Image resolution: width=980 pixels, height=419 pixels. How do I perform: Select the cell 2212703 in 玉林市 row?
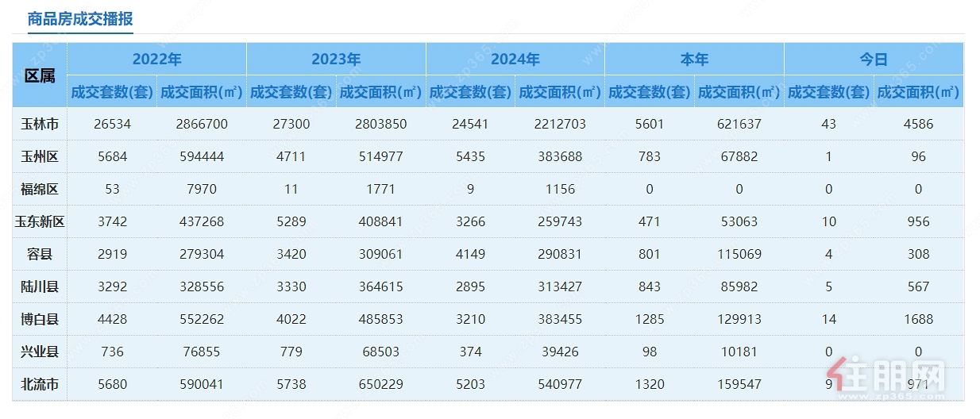point(560,124)
